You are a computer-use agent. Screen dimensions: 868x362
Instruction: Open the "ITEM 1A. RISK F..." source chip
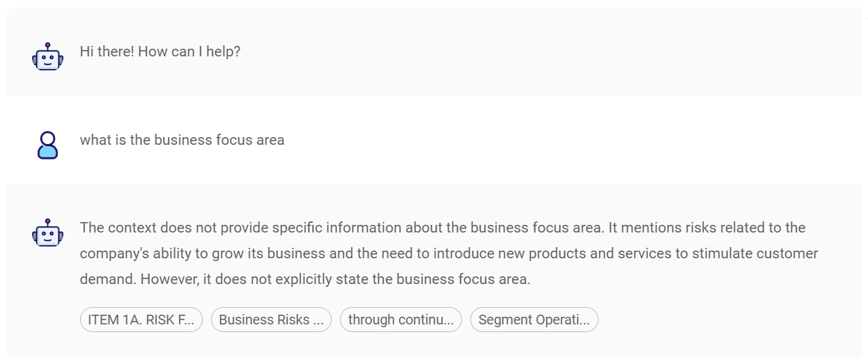click(141, 320)
